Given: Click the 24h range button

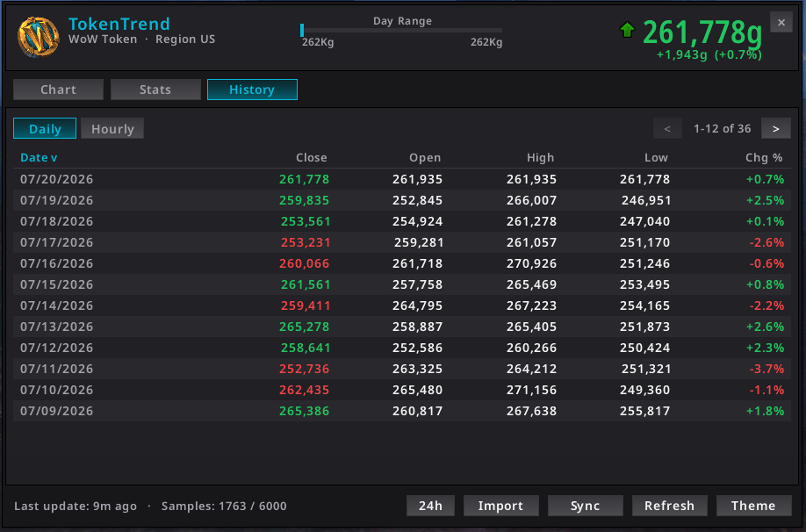Looking at the screenshot, I should 431,506.
